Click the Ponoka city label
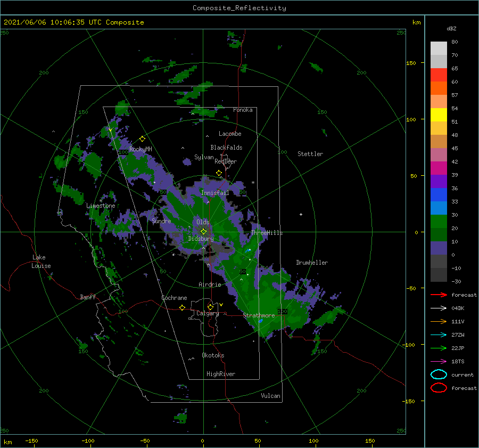 243,110
